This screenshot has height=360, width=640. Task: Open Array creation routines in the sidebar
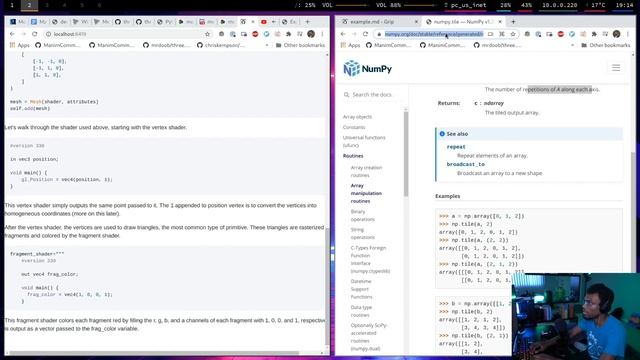366,171
